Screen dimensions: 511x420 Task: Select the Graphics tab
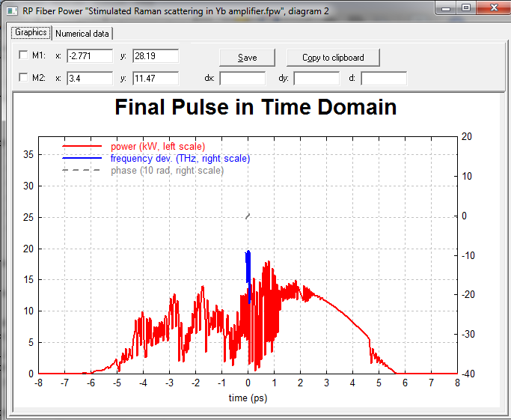[x=31, y=32]
